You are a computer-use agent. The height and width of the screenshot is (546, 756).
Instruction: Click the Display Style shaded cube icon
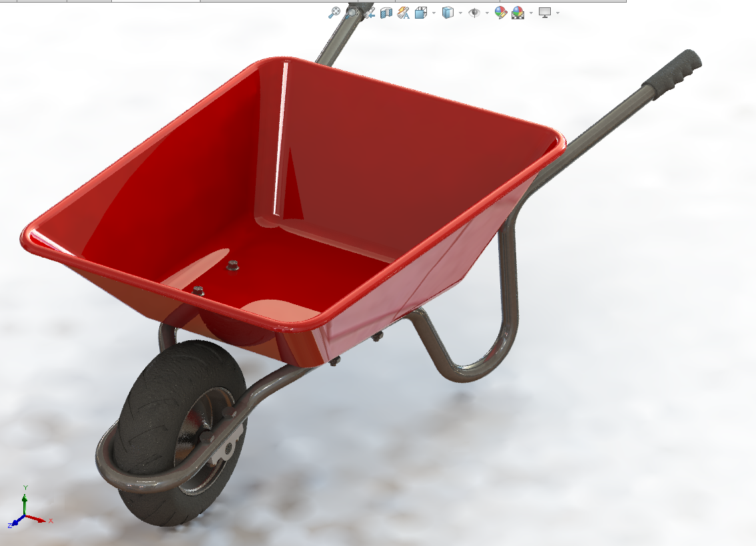448,13
